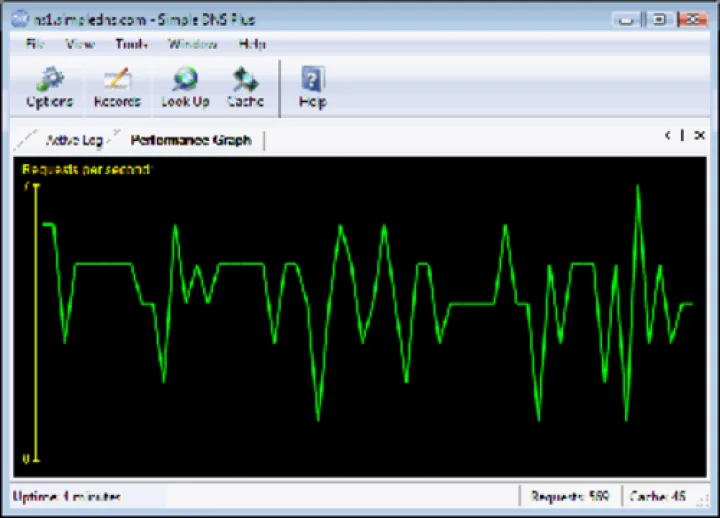Click the Cache count in status bar
This screenshot has width=720, height=518.
click(x=664, y=496)
